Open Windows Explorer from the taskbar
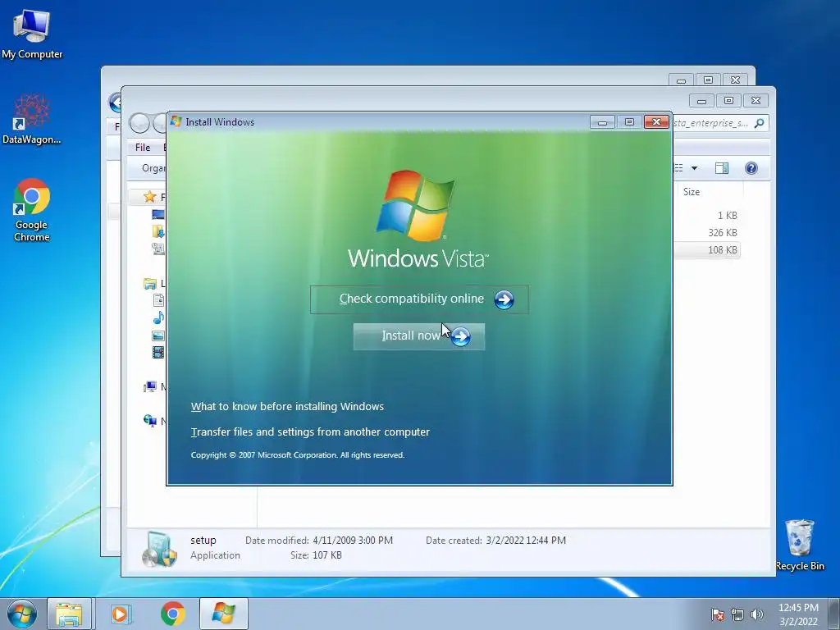 pos(69,614)
